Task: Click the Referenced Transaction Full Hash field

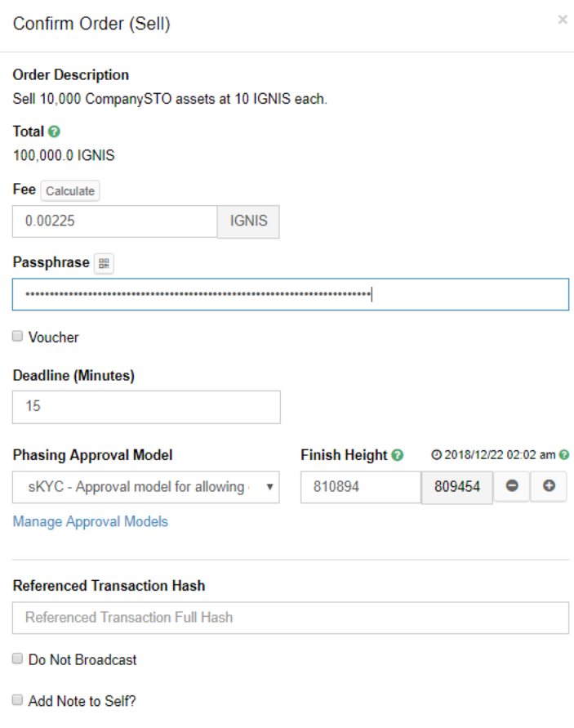Action: pos(290,618)
